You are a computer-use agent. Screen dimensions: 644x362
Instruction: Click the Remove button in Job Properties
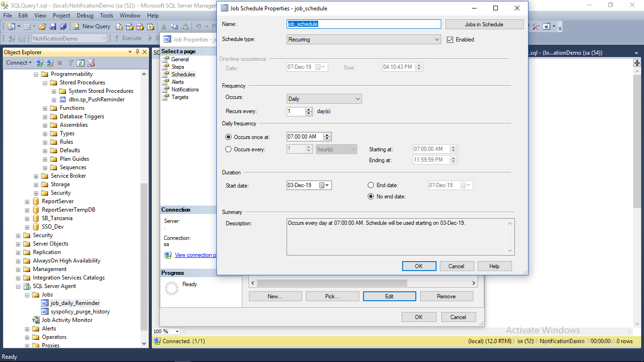[x=446, y=296]
